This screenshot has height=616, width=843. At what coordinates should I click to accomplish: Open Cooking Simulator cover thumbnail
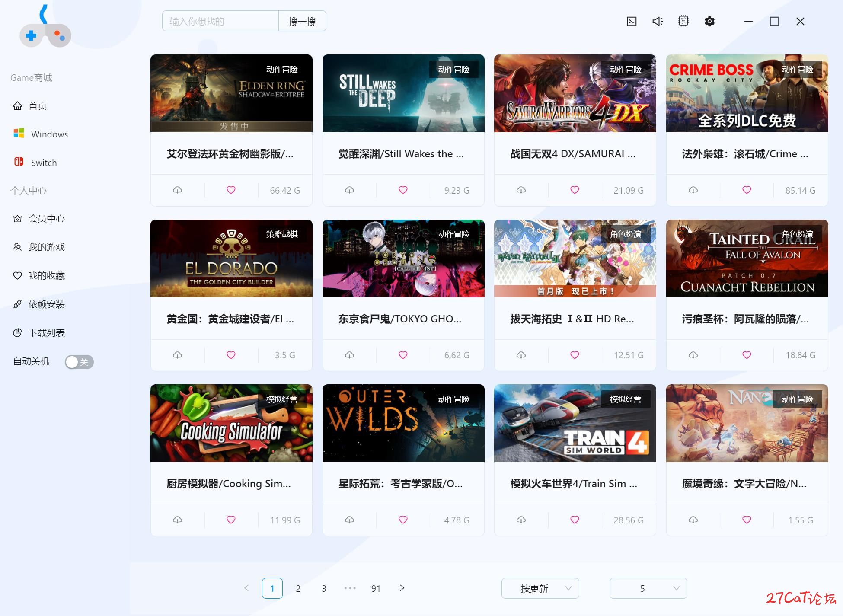[231, 423]
